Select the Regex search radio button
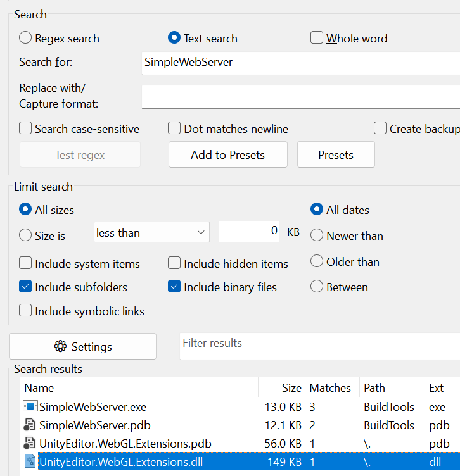 [x=25, y=38]
